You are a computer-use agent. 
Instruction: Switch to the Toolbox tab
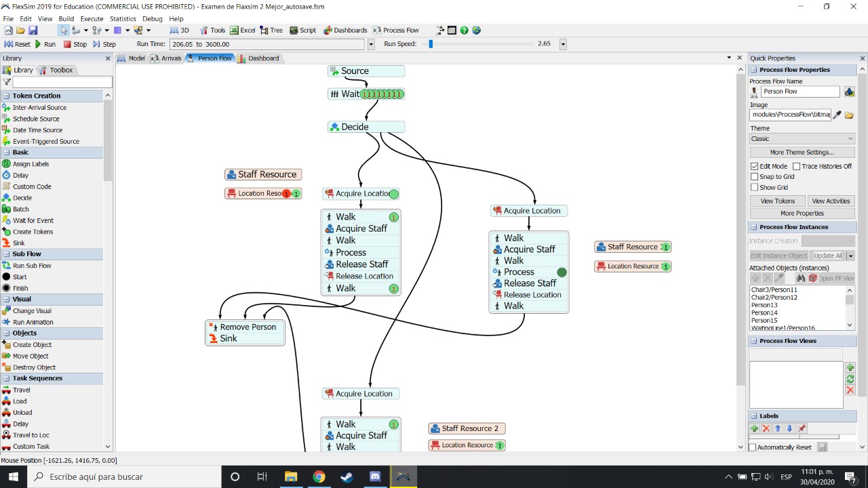pyautogui.click(x=56, y=70)
